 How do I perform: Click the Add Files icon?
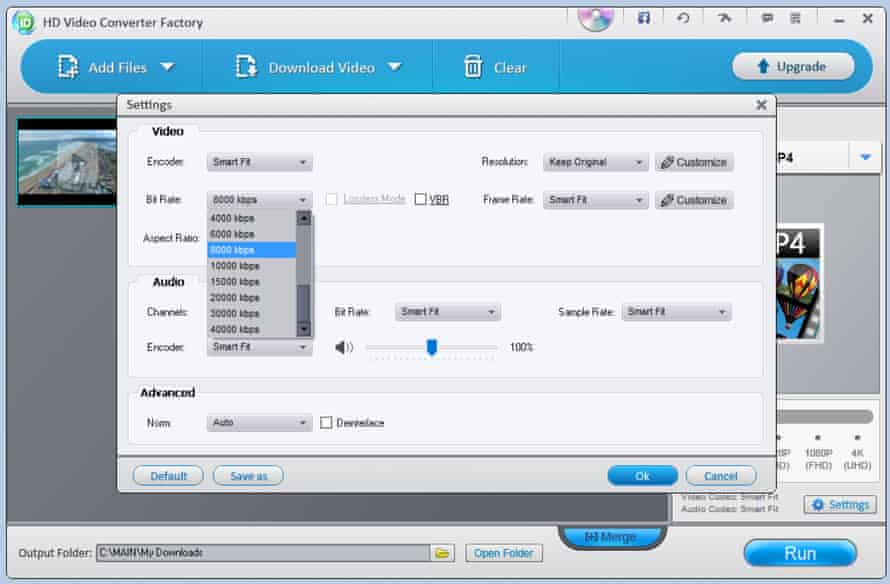68,67
